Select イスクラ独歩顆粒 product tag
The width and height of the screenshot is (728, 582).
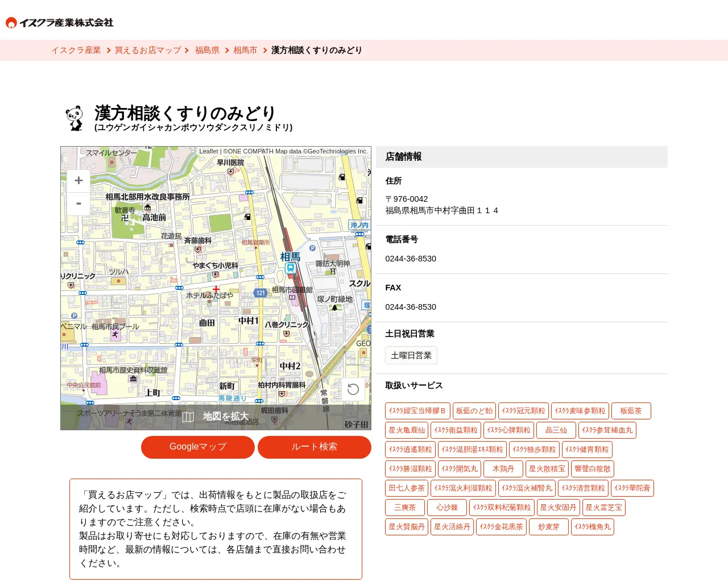point(534,450)
